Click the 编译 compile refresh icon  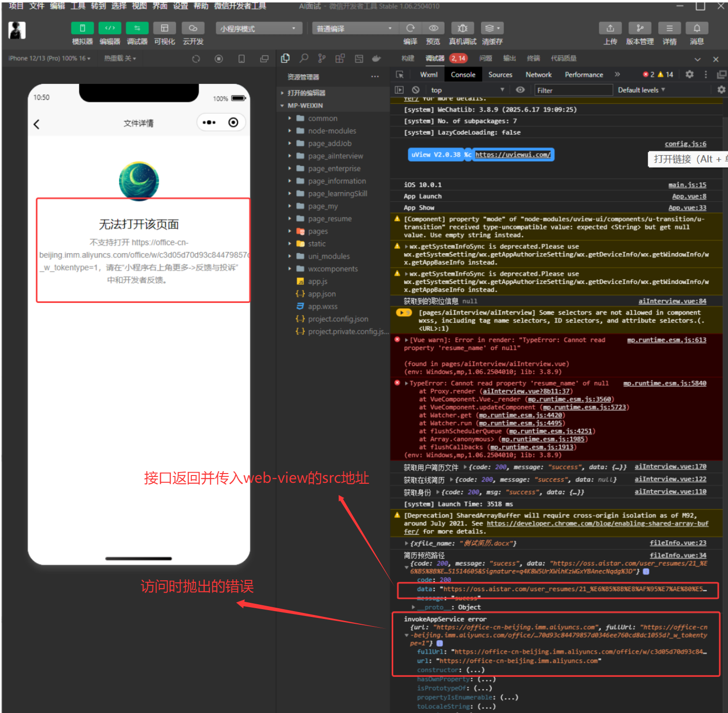tap(410, 28)
